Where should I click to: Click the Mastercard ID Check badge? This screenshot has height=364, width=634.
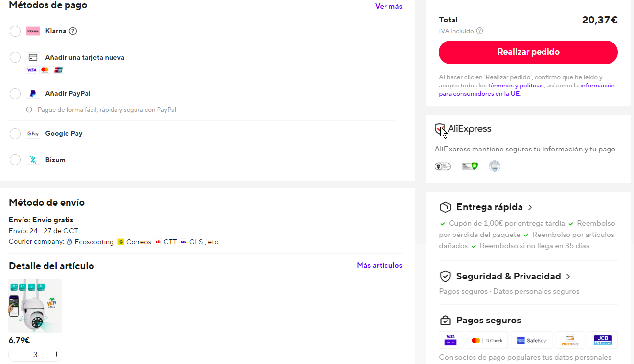[487, 340]
